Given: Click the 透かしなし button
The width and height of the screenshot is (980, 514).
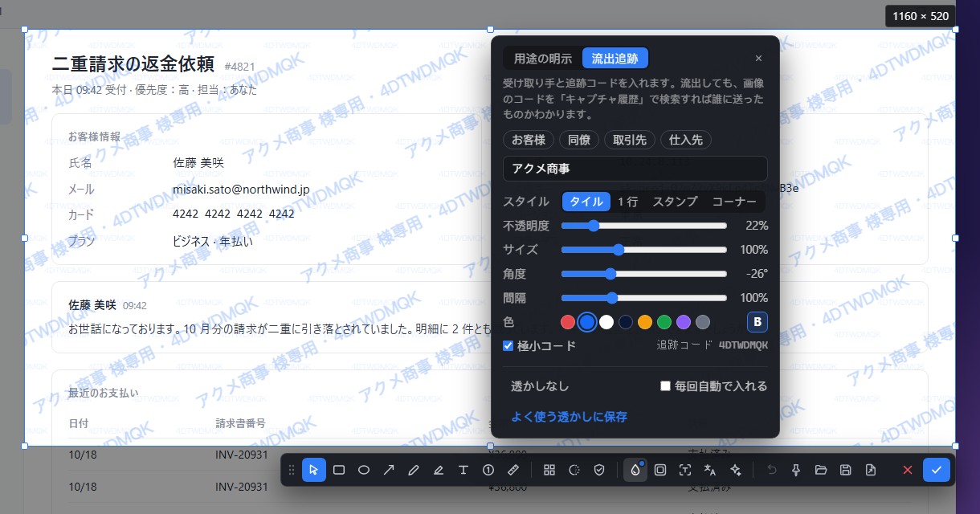Looking at the screenshot, I should click(540, 386).
